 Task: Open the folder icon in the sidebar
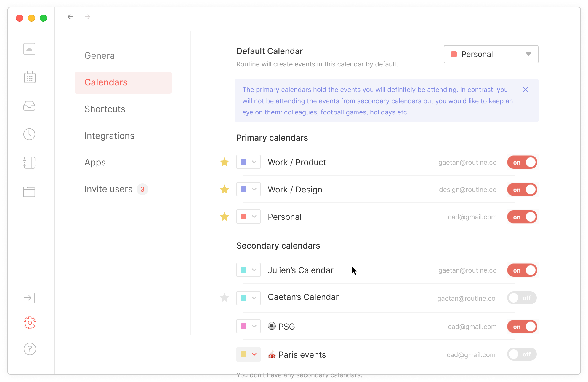(x=29, y=192)
